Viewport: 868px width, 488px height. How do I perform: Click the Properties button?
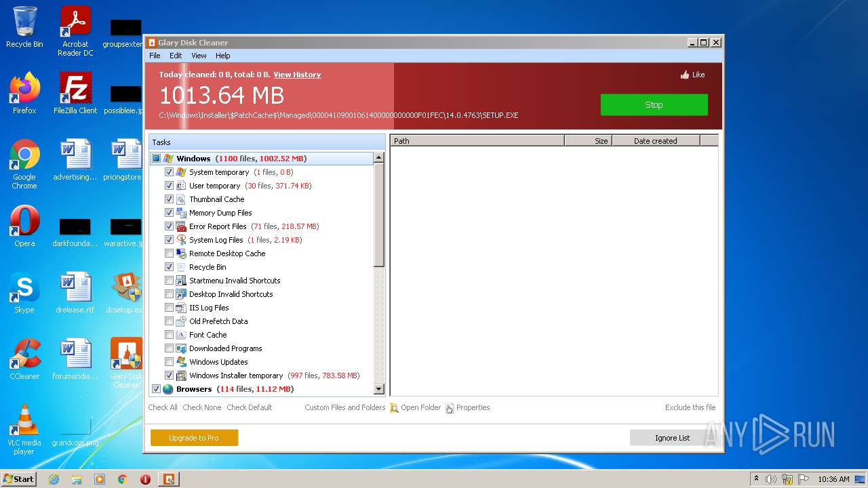click(467, 407)
